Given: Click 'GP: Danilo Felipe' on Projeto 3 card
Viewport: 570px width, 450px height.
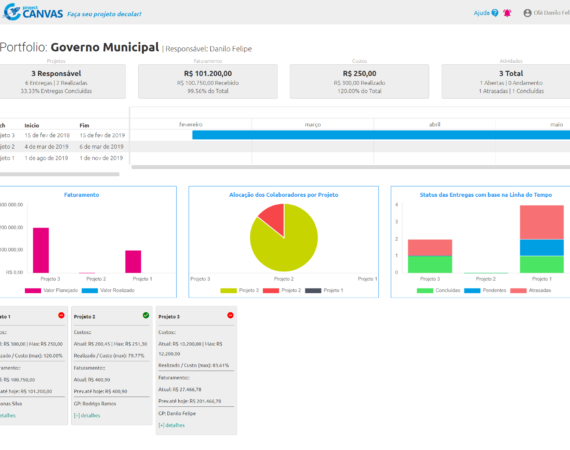Looking at the screenshot, I should 177,413.
